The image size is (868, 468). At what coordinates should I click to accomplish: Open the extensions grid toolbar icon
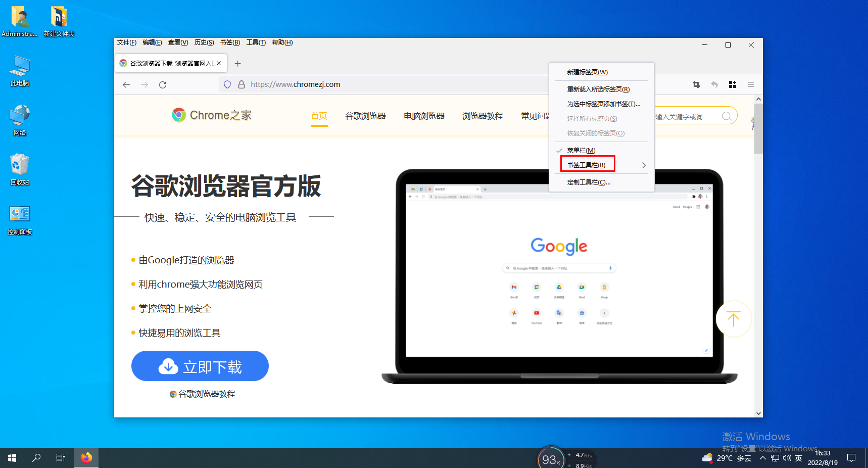[x=733, y=84]
